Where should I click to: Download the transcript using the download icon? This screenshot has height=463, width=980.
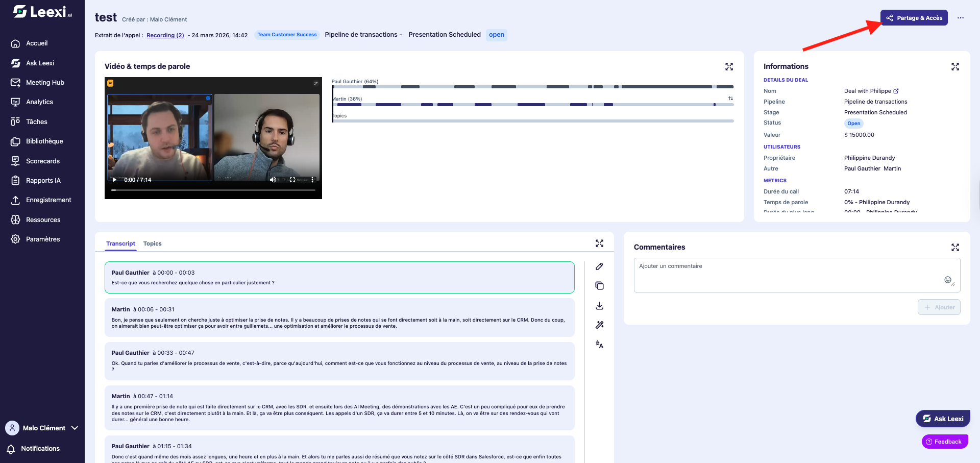pyautogui.click(x=599, y=306)
